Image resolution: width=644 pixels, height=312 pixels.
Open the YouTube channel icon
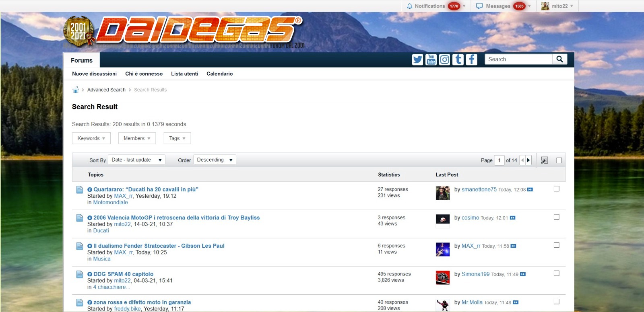(431, 60)
